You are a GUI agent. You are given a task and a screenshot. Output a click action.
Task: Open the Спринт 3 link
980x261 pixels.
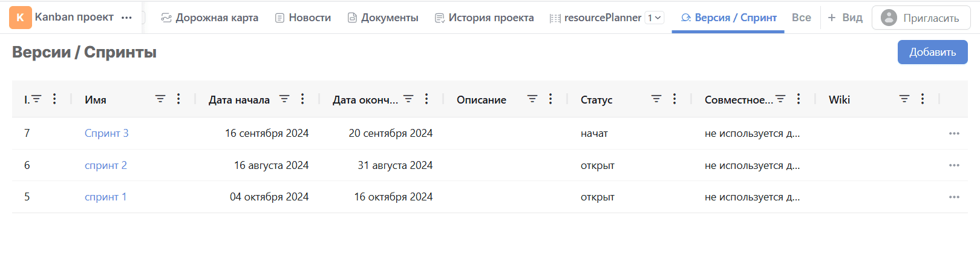pos(106,133)
